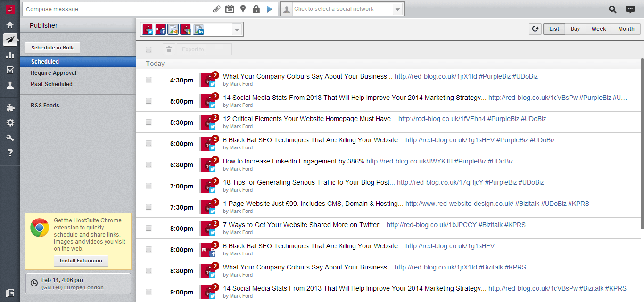Click the sign out icon at sidebar bottom
Viewport: 644px width, 302px height.
point(10,293)
